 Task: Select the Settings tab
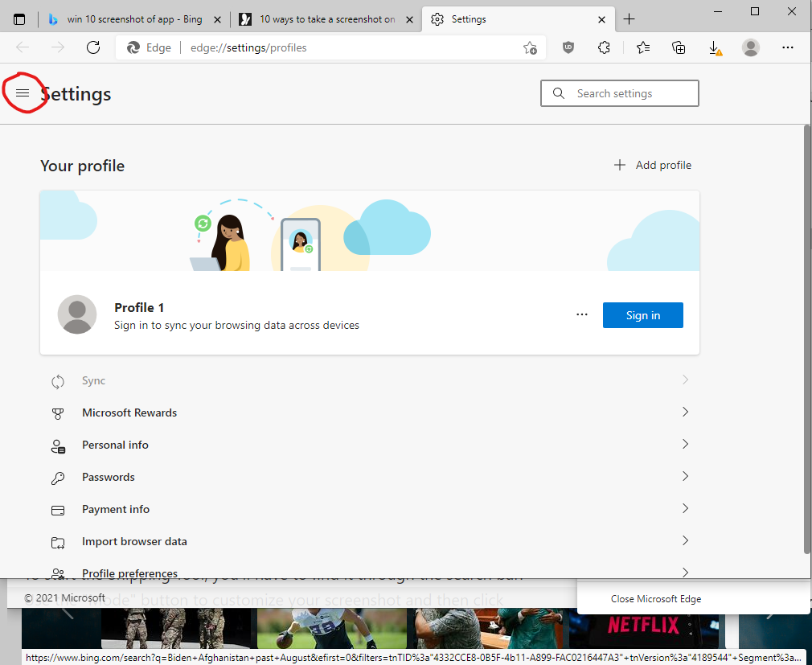[x=518, y=19]
